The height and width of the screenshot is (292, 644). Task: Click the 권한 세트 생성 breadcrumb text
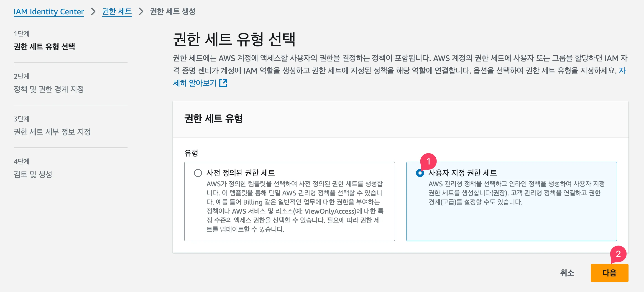[x=173, y=11]
